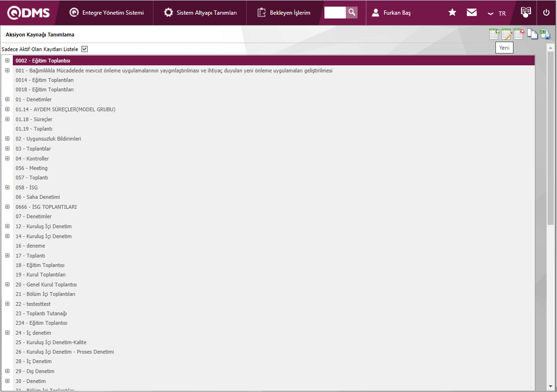The width and height of the screenshot is (557, 392).
Task: Expand the 20 - Genel Kurul Toplantısı node
Action: click(7, 285)
